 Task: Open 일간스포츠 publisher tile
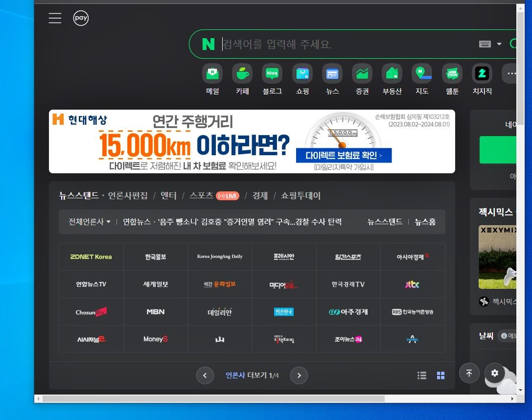[x=348, y=257]
